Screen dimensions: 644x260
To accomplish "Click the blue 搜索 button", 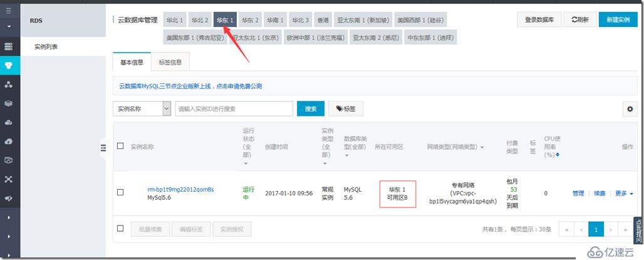I will pyautogui.click(x=311, y=109).
